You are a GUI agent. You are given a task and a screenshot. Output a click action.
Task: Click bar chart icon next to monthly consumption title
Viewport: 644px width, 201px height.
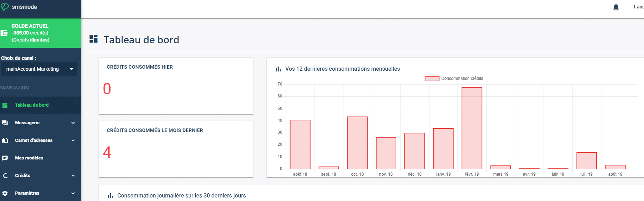[x=278, y=69]
